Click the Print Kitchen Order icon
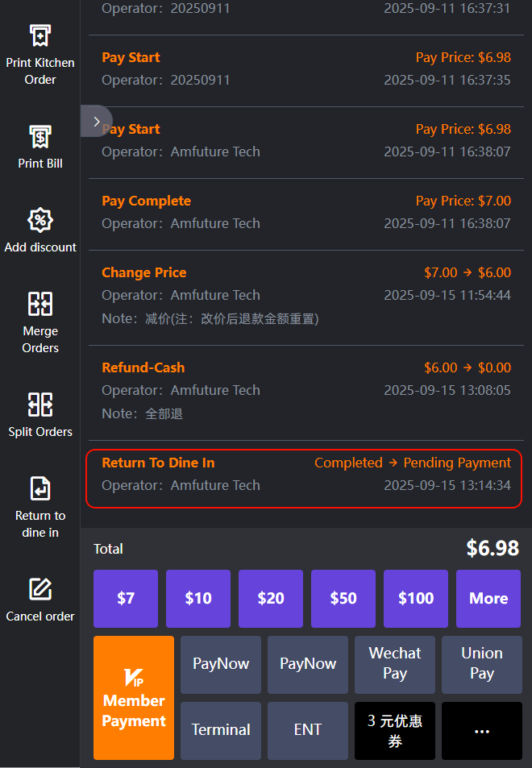 tap(40, 36)
